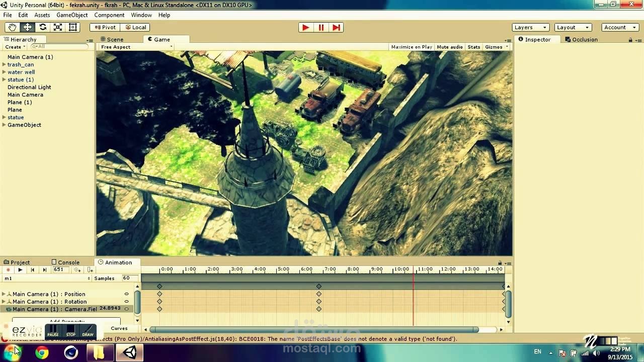Click the ezvid recorder STOP button
Viewport: 644px width, 362px height.
click(71, 331)
